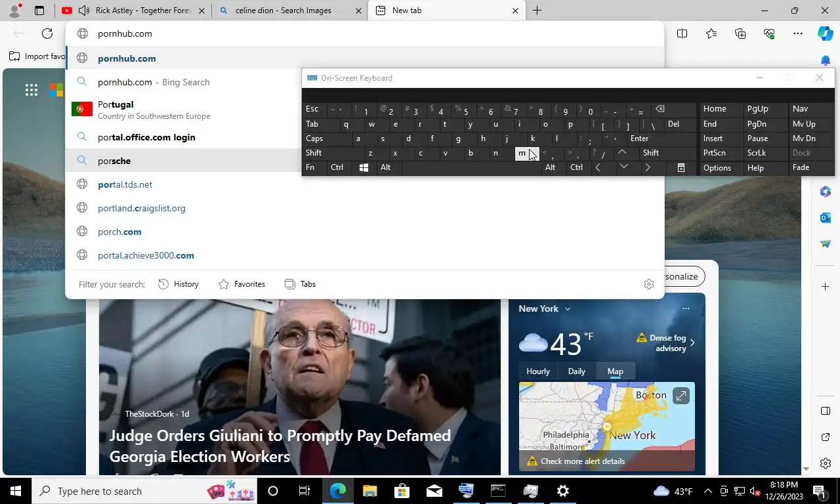
Task: Filter suggestions by Favorites
Action: click(x=241, y=284)
